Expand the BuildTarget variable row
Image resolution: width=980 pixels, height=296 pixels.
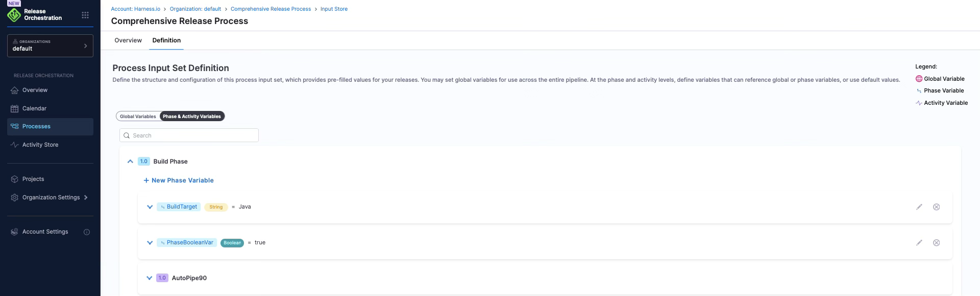coord(150,207)
